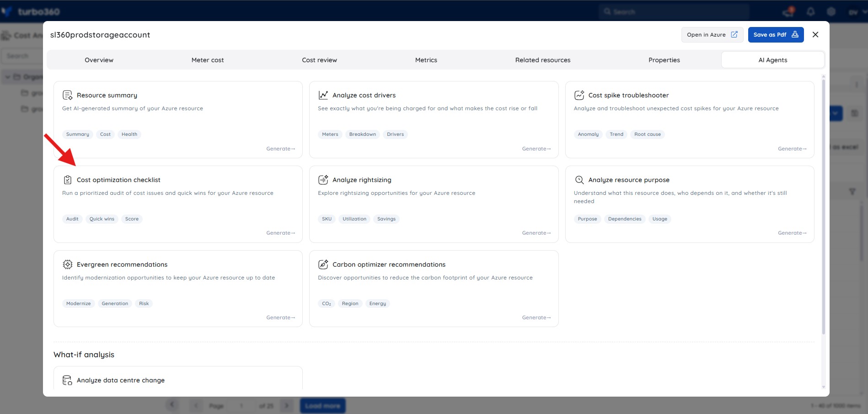Click the Utilization tag
Viewport: 868px width, 414px height.
coord(354,219)
